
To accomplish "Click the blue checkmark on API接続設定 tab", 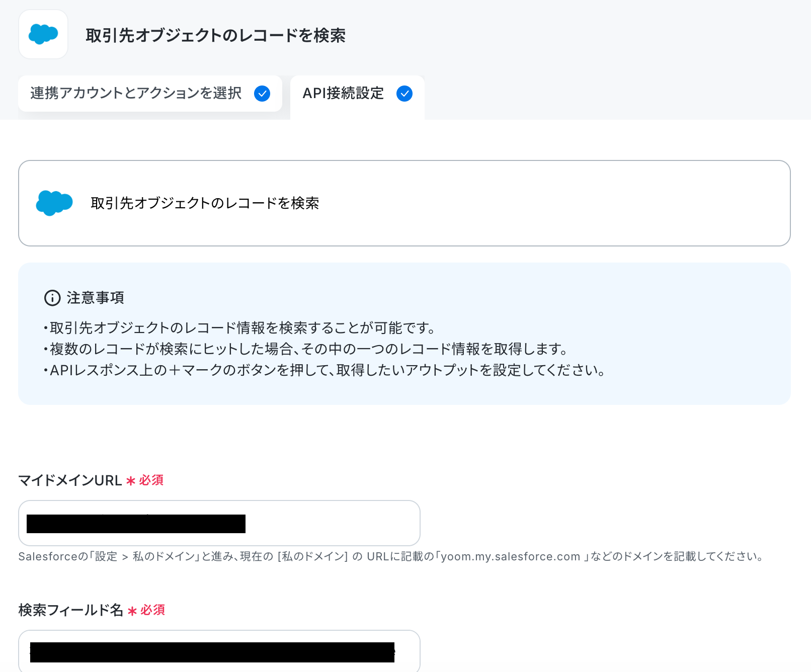I will pyautogui.click(x=404, y=94).
